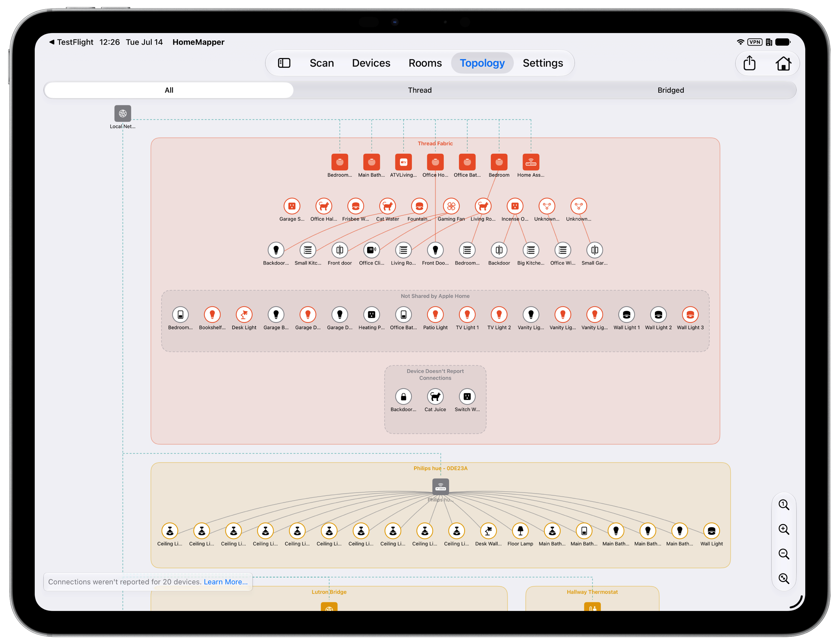The height and width of the screenshot is (644, 840).
Task: Tap the Thread Fabric group title
Action: (x=435, y=143)
